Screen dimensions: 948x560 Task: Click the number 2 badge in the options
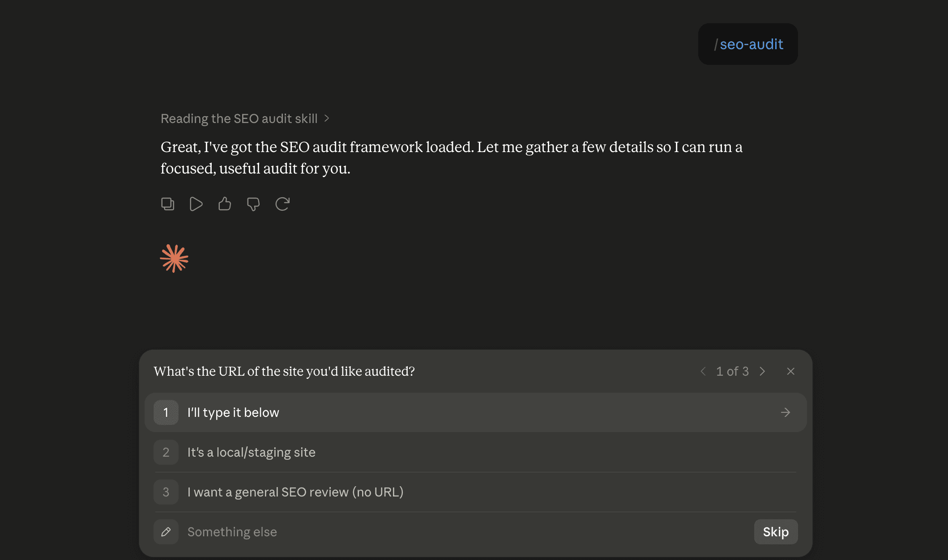[x=166, y=452]
